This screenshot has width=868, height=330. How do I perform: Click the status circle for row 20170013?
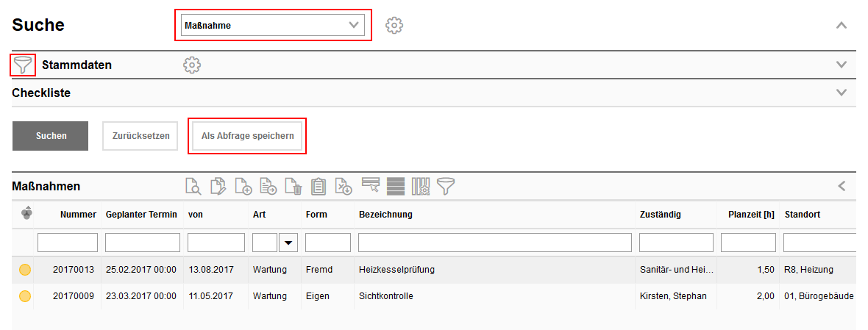[x=25, y=270]
